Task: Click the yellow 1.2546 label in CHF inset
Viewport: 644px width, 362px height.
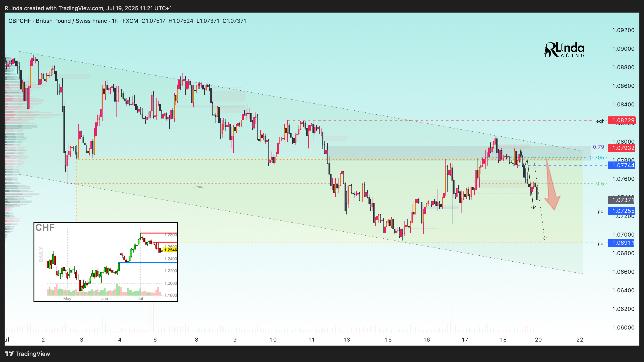Action: pyautogui.click(x=170, y=250)
